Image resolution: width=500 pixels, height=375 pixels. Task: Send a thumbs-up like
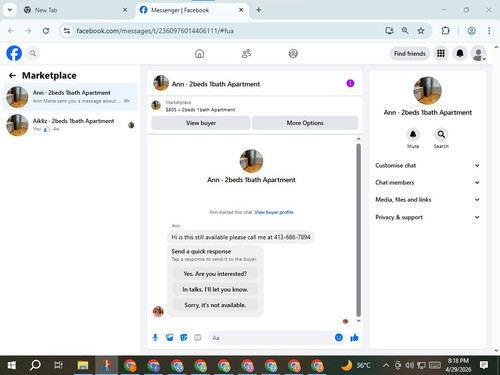tap(354, 337)
